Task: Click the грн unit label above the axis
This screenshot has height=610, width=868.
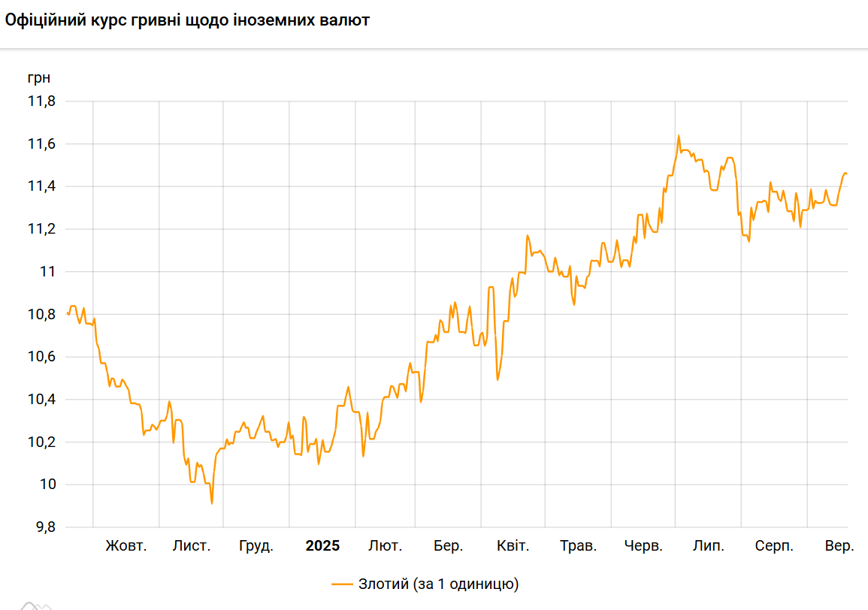Action: point(39,77)
